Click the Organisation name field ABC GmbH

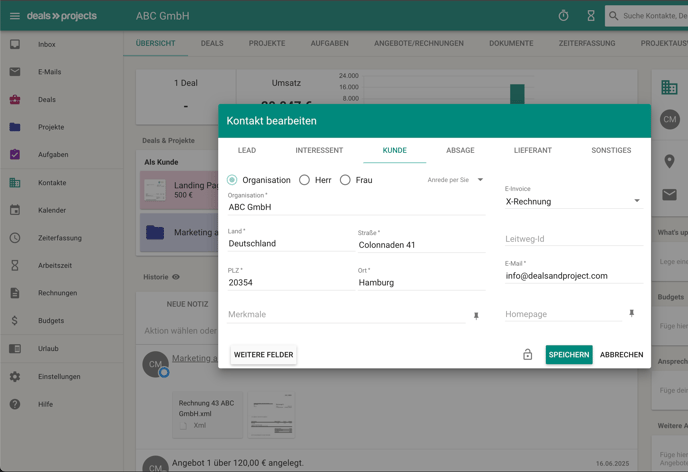[x=356, y=207]
